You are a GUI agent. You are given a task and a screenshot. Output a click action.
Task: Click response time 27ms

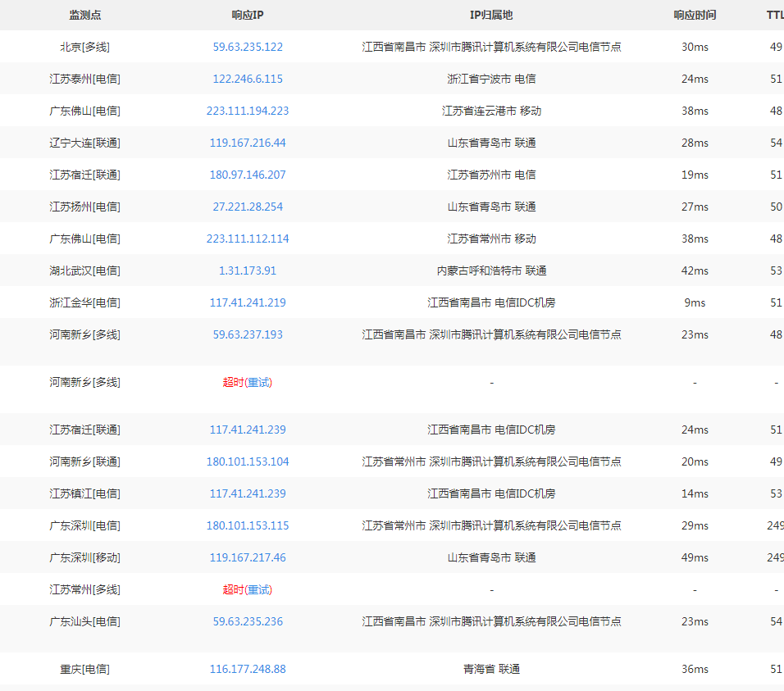tap(695, 207)
